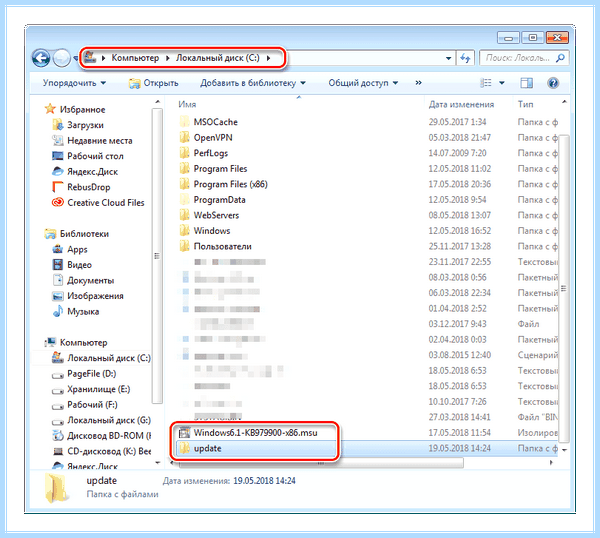Sort by Дата изменения column header
Viewport: 600px width, 538px height.
pyautogui.click(x=461, y=104)
